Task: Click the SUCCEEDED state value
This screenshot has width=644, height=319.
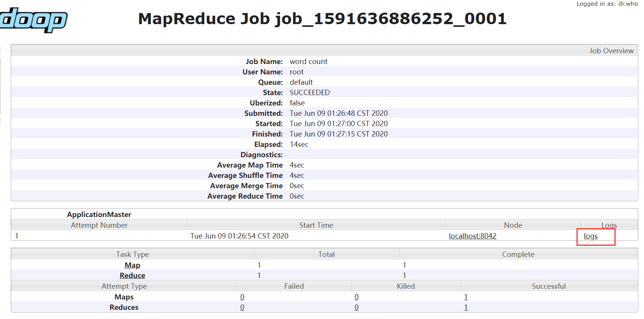Action: [x=310, y=93]
